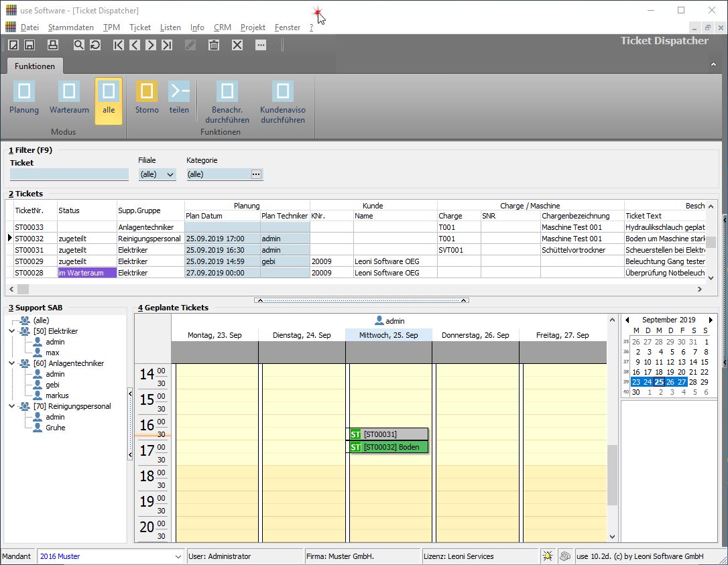Switch to Planung mode
728x565 pixels.
click(x=24, y=98)
